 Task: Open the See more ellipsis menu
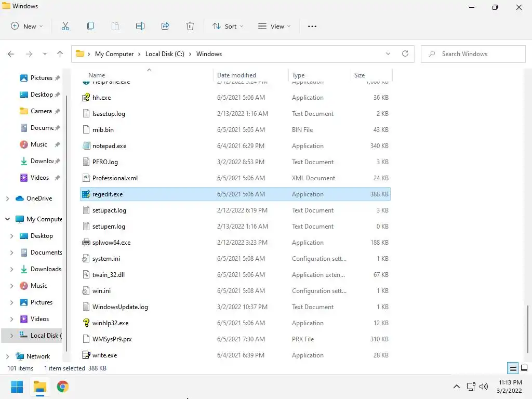pyautogui.click(x=312, y=26)
